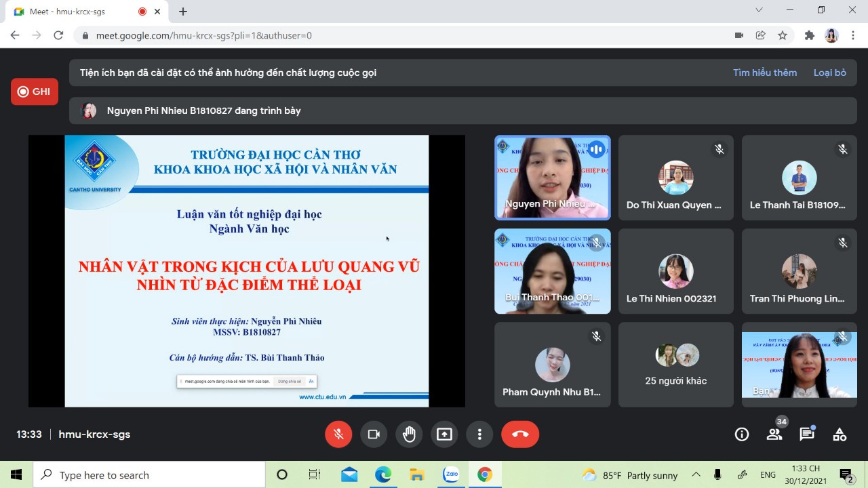Bookmark this page with star icon
The image size is (868, 488).
(783, 35)
